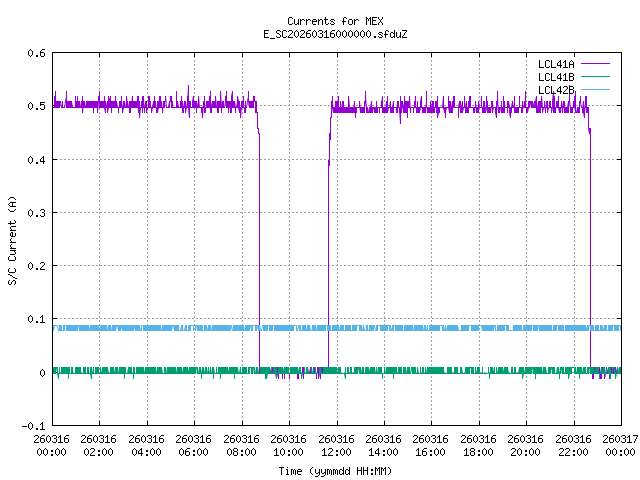Viewport: 640px width, 480px height.
Task: Click the LCL42B legend label
Action: [556, 90]
